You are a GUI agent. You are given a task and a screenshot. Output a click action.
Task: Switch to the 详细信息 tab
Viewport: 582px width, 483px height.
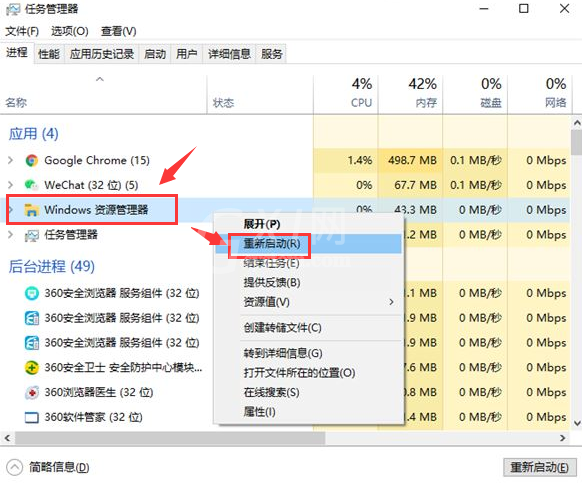point(229,54)
